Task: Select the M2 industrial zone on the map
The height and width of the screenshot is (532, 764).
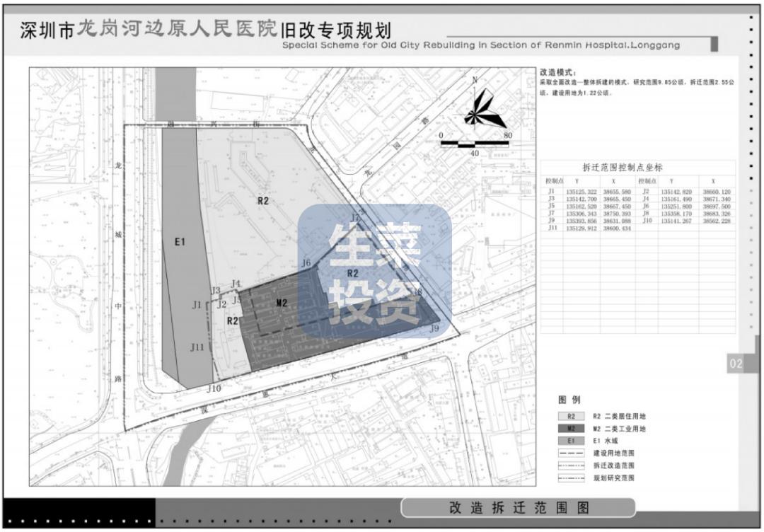Action: [x=281, y=304]
